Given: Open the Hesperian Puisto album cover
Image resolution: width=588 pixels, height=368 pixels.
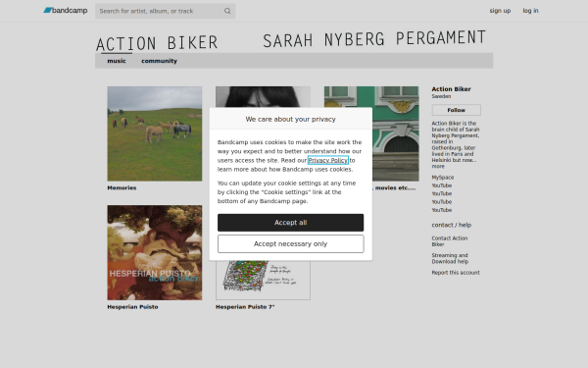Looking at the screenshot, I should pos(155,252).
